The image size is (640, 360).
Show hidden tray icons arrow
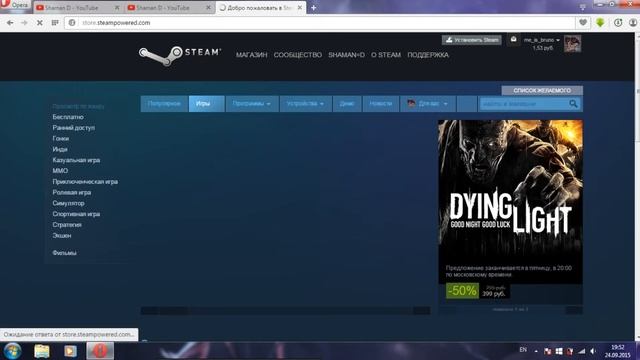(x=536, y=351)
